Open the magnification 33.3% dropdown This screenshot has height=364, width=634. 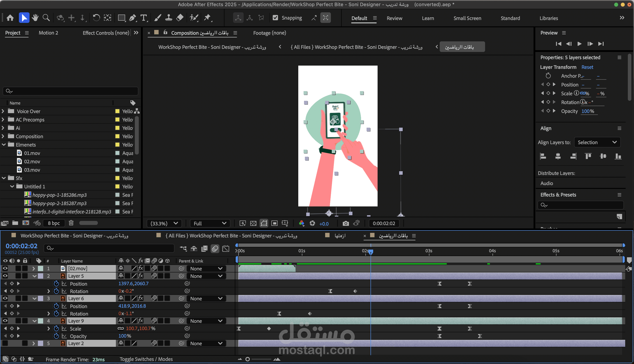[164, 223]
